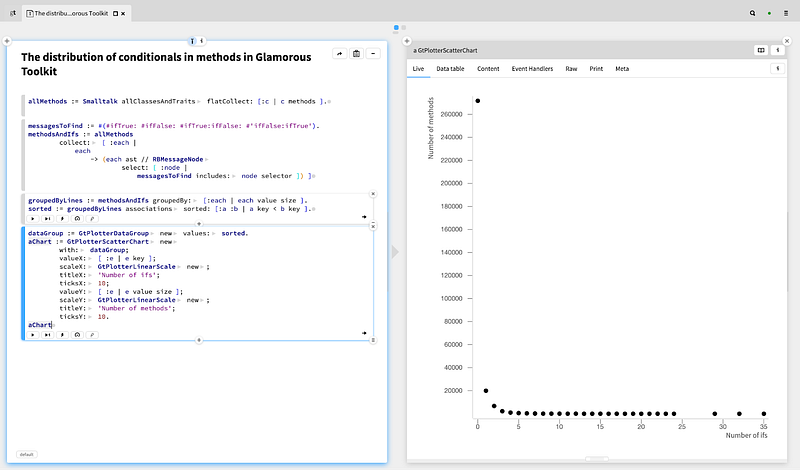Click the default button at page bottom
Viewport: 800px width, 470px height.
[26, 454]
